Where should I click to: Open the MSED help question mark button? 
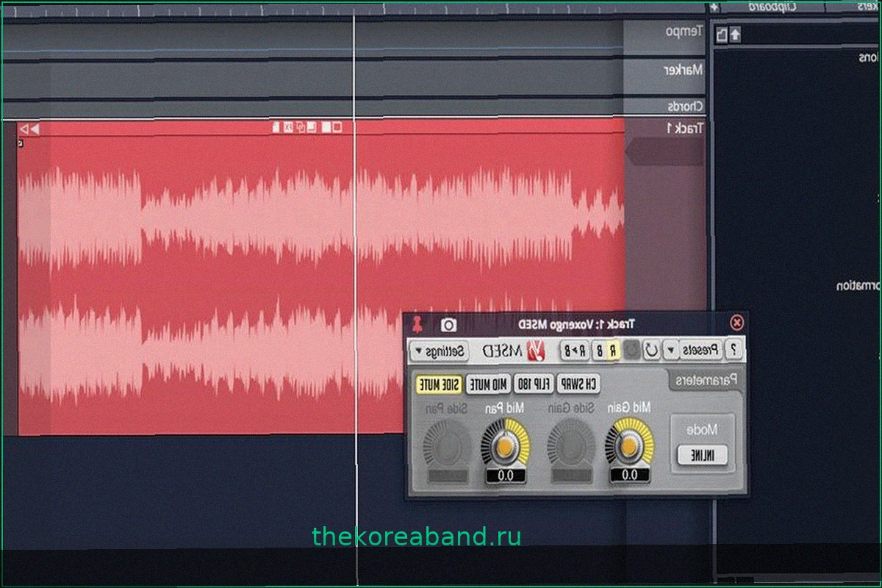coord(733,351)
